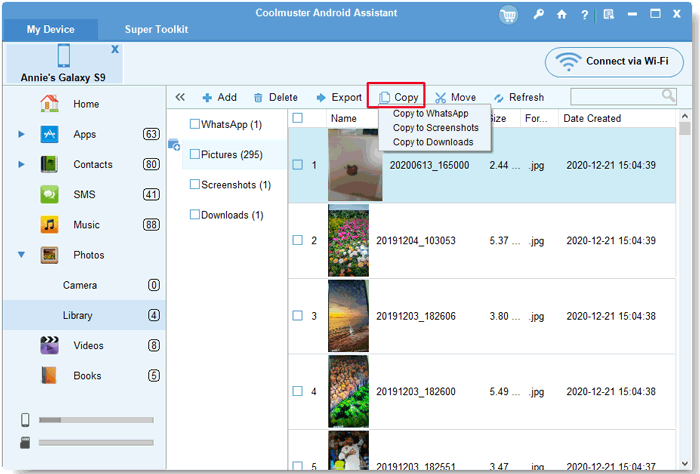Screen dimensions: 700x474
Task: Click the phone storage icon at bottom
Action: [25, 420]
